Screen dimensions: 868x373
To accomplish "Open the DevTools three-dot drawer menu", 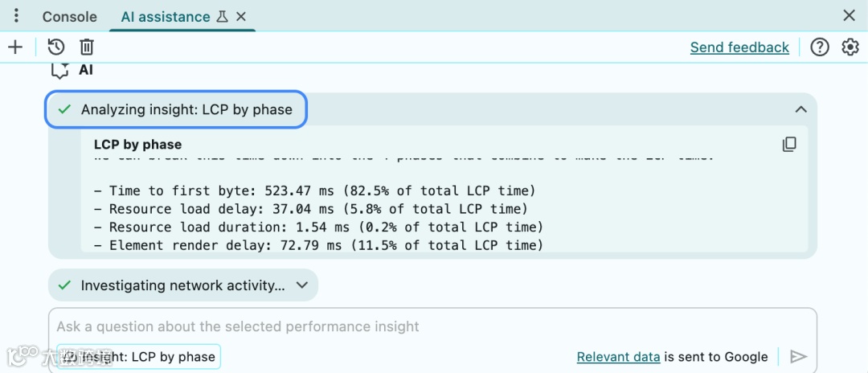I will [x=16, y=16].
